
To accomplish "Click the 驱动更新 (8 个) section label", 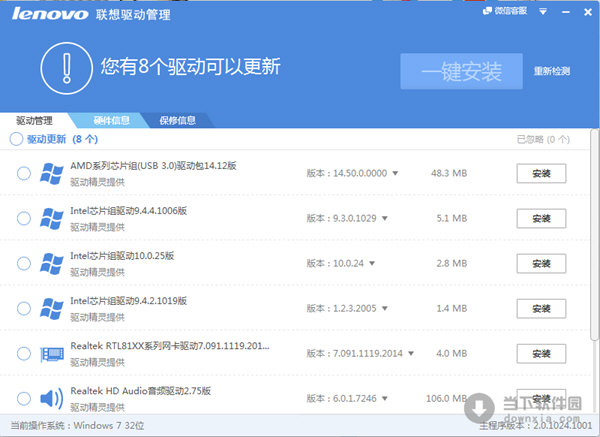I will click(x=62, y=139).
